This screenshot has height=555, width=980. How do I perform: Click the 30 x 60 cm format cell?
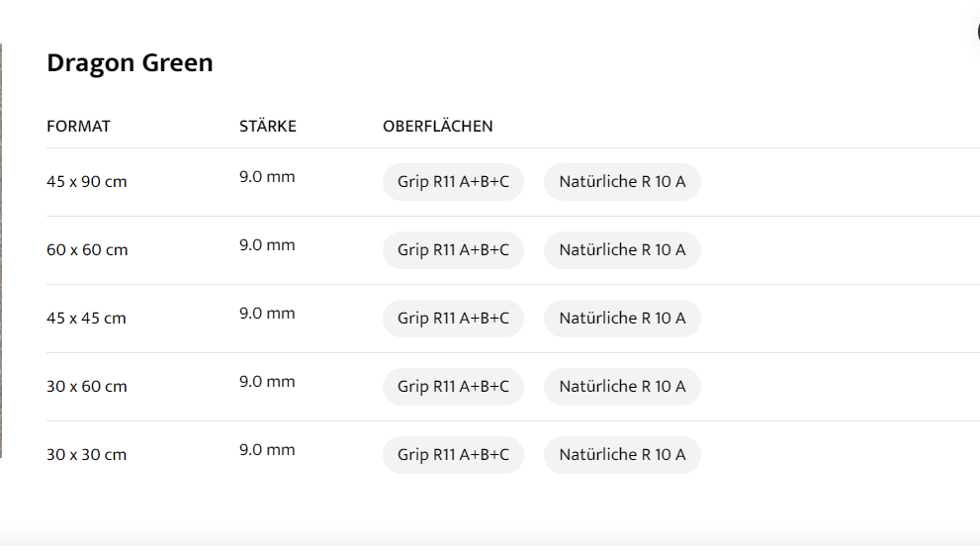click(87, 387)
